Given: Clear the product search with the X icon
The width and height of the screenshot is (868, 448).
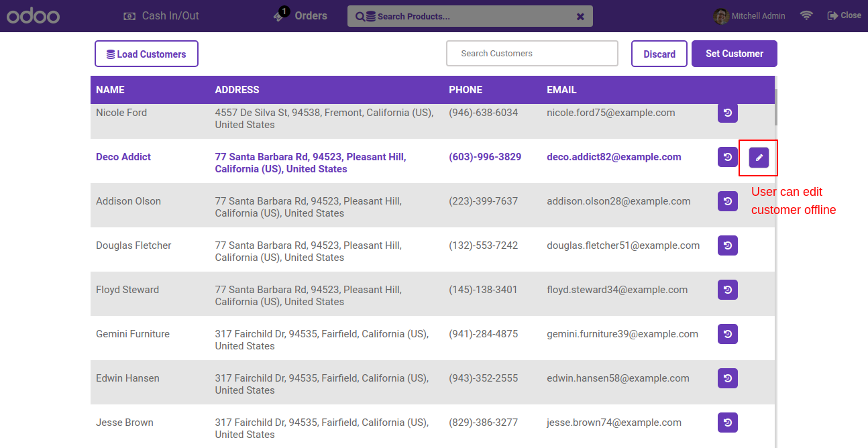Looking at the screenshot, I should coord(580,16).
